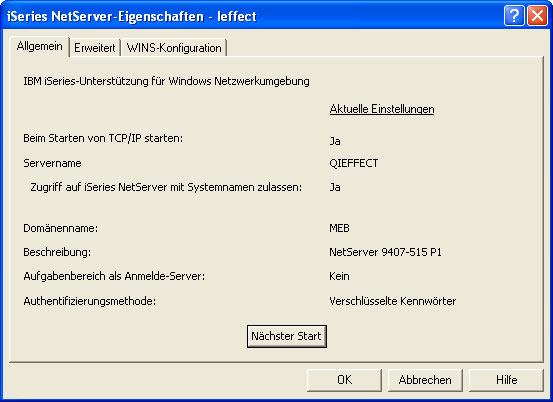
Task: Click the title bar question mark help icon
Action: tap(514, 16)
